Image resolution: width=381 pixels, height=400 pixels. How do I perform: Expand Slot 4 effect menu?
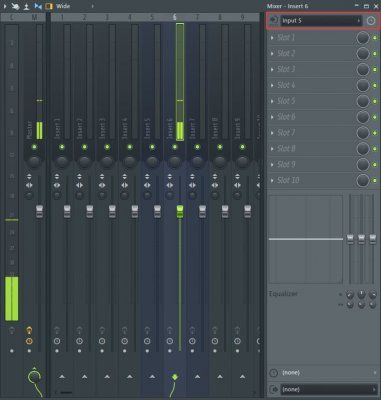(272, 85)
